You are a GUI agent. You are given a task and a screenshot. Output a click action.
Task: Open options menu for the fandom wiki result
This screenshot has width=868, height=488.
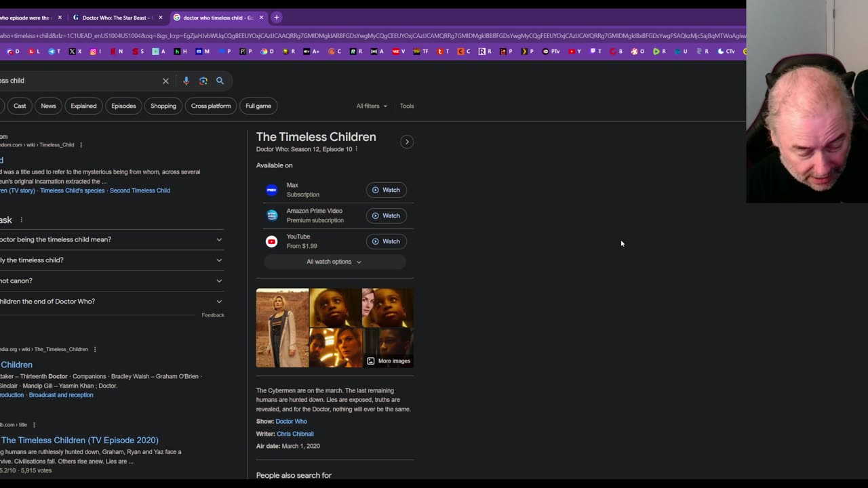coord(81,145)
